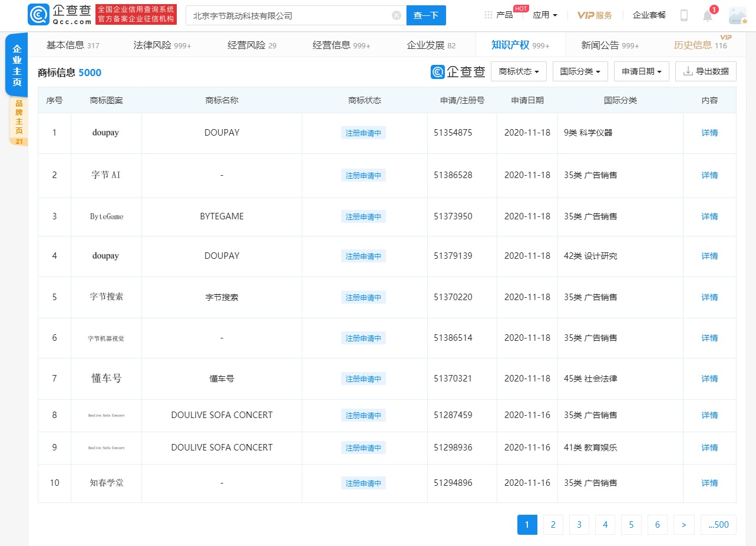
Task: Click the doupay trademark image in row 1
Action: click(106, 133)
